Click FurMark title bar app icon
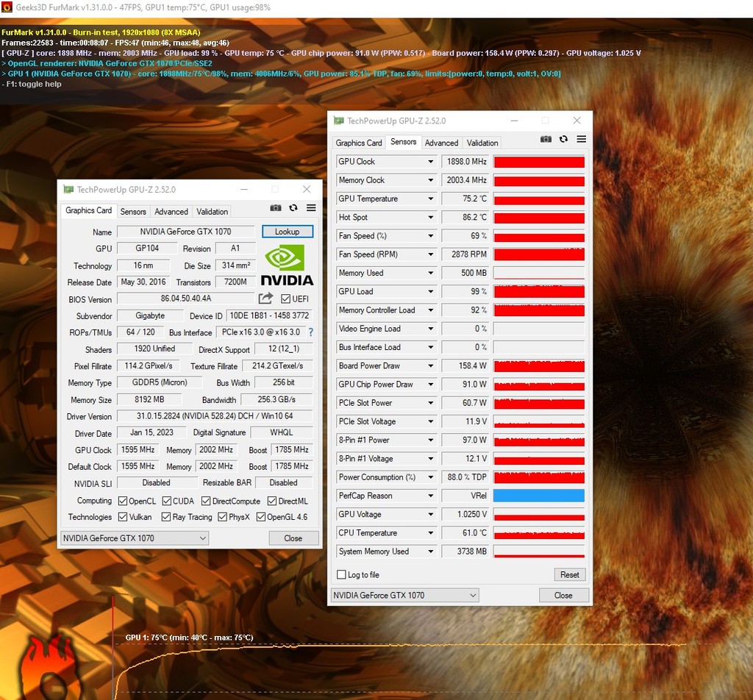Image resolution: width=753 pixels, height=700 pixels. [7, 7]
